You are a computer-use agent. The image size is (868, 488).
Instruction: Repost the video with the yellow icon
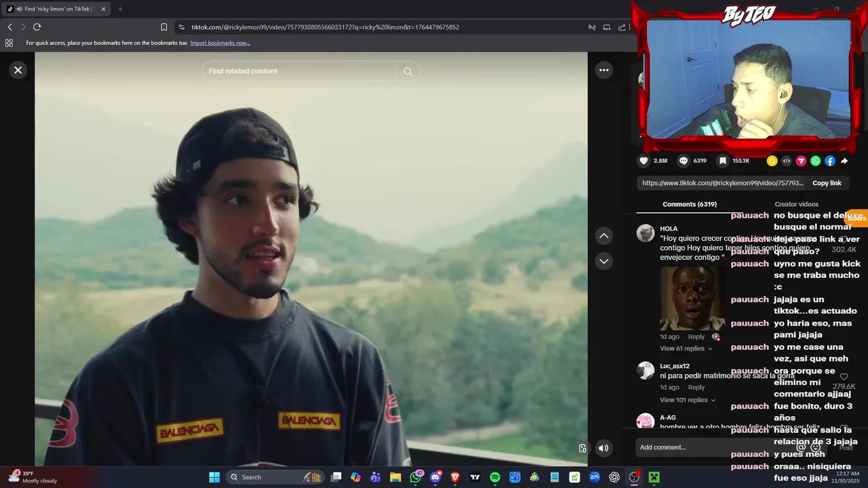772,161
